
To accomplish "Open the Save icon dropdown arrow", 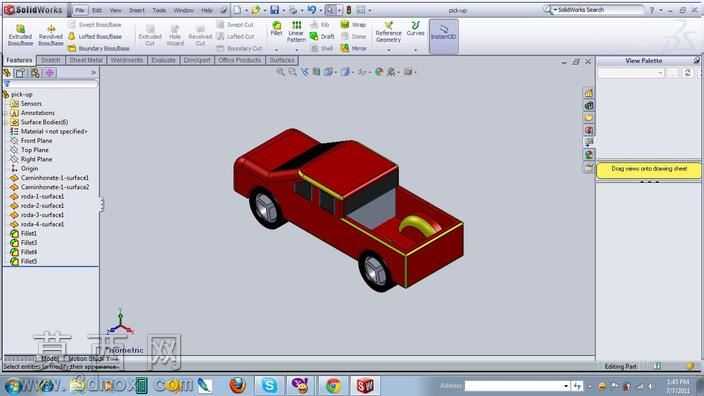I will coord(283,10).
